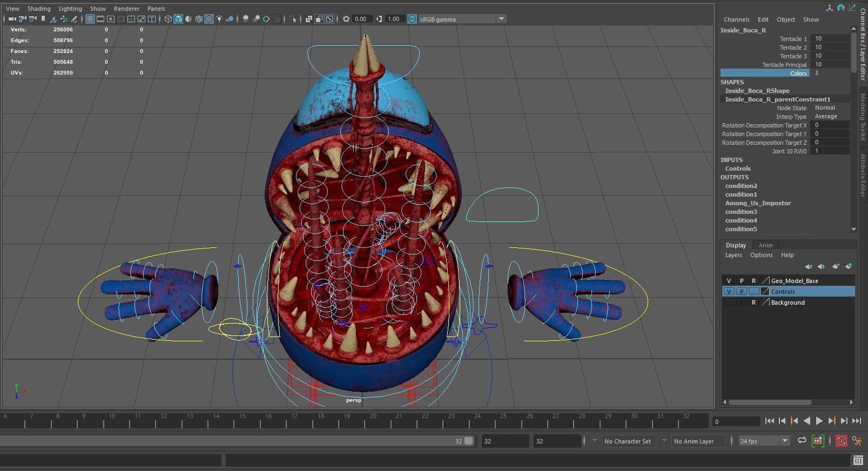Toggle R display type of Background layer
This screenshot has height=471, width=868.
point(753,302)
